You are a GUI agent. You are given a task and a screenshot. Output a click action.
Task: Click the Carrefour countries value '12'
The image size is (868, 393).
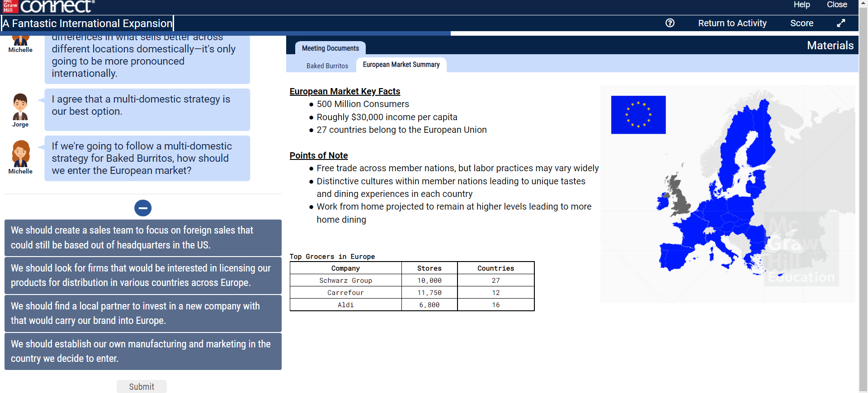[x=496, y=293]
